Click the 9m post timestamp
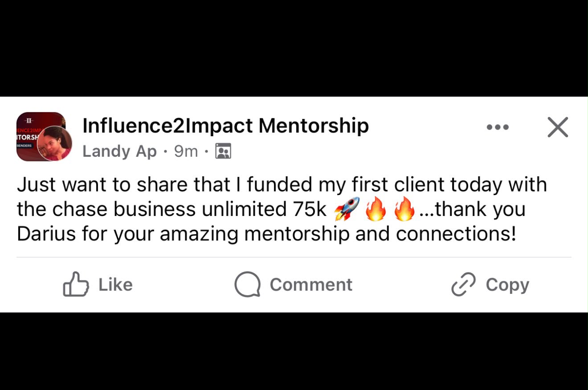The width and height of the screenshot is (588, 390). pyautogui.click(x=186, y=151)
